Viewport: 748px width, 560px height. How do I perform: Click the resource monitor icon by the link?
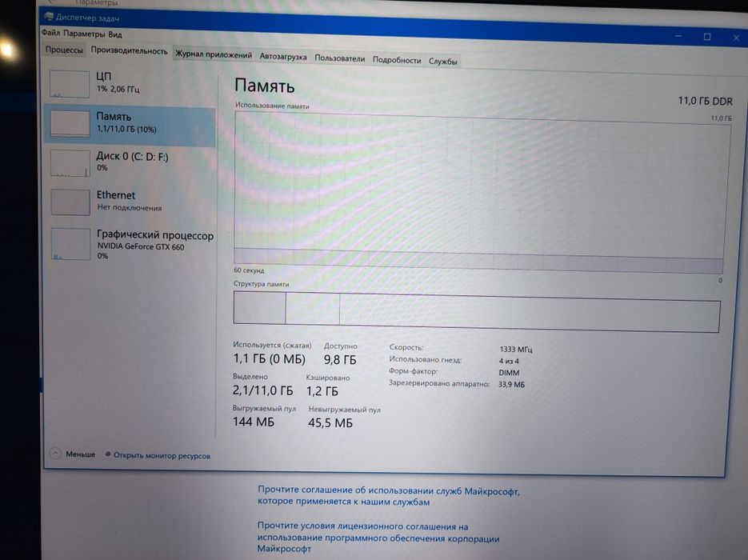coord(108,454)
